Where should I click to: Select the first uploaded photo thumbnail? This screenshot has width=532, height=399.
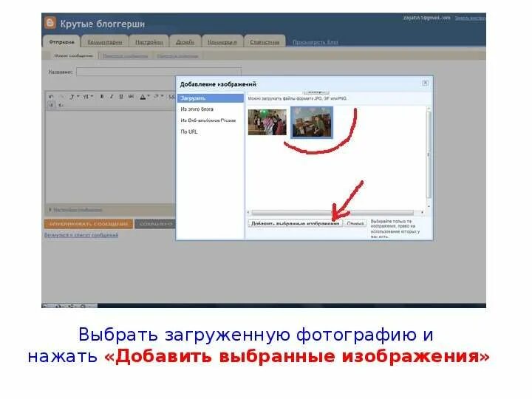point(267,122)
